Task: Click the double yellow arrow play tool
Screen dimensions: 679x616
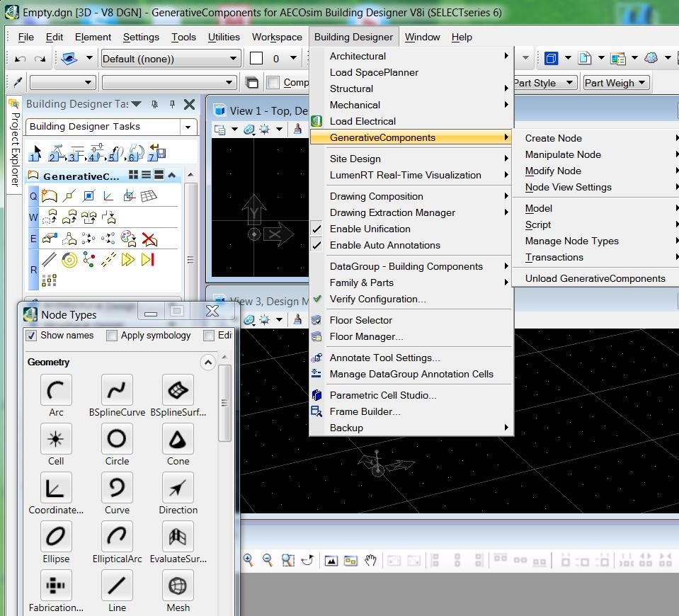Action: (x=127, y=259)
